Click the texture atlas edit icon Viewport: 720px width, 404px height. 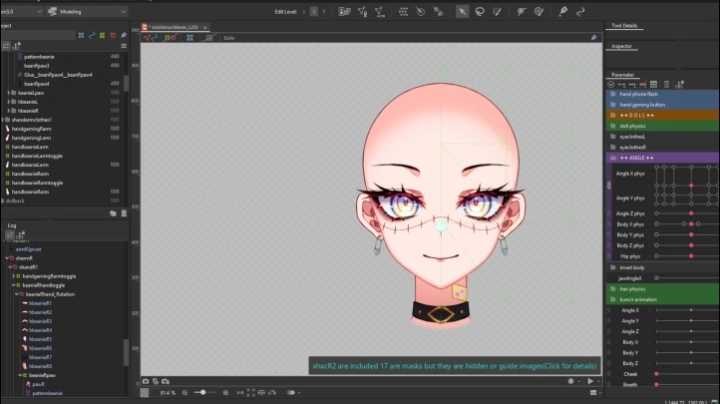click(x=344, y=12)
